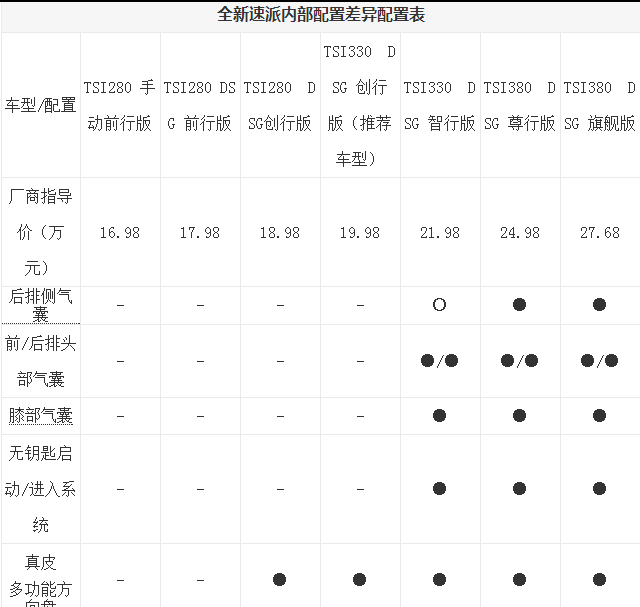Select the price 21.98

pyautogui.click(x=440, y=233)
